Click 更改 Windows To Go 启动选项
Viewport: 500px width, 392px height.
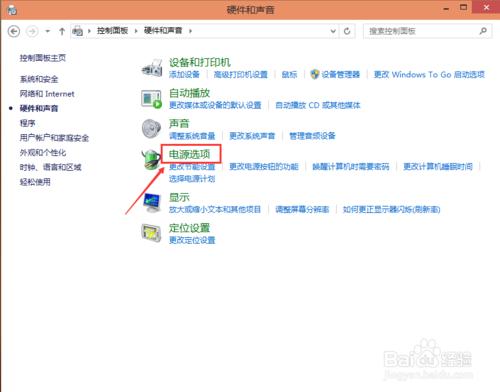[429, 75]
